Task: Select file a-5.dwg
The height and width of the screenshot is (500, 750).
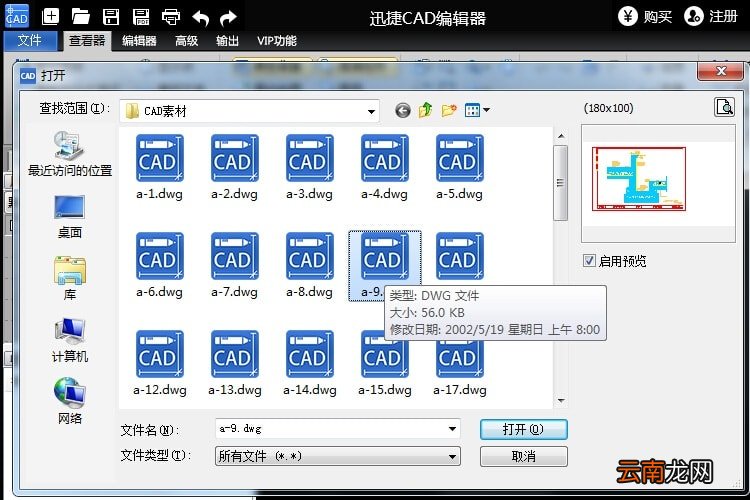Action: pyautogui.click(x=460, y=167)
